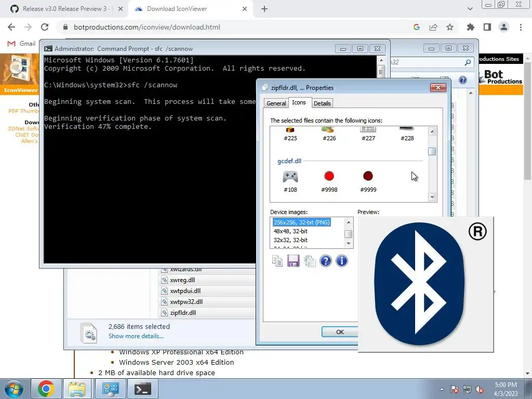
Task: Show hidden icons arrow in system tray
Action: coord(442,389)
